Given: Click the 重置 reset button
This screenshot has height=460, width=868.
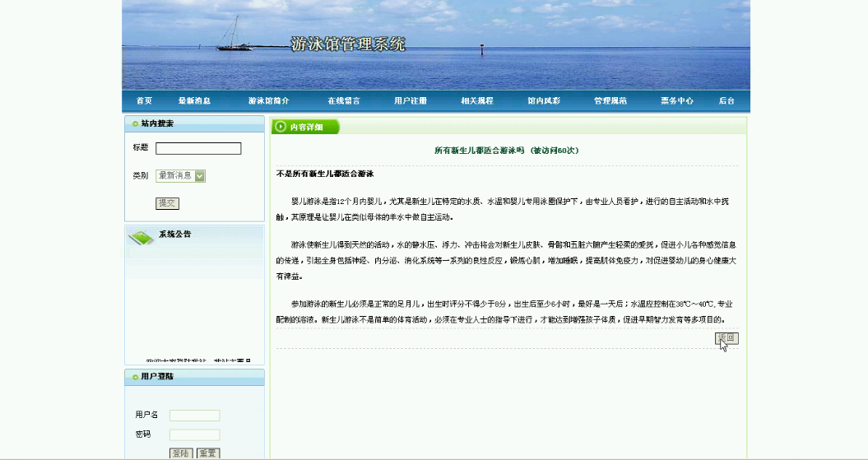Looking at the screenshot, I should (208, 453).
